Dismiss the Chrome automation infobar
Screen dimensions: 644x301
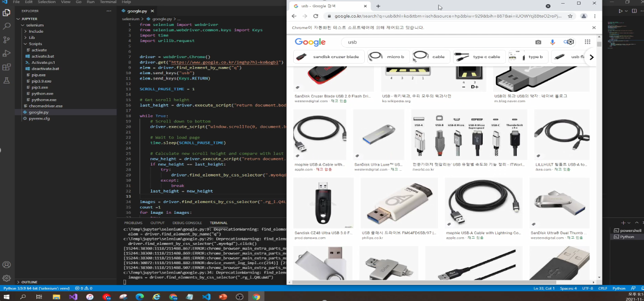click(x=594, y=28)
